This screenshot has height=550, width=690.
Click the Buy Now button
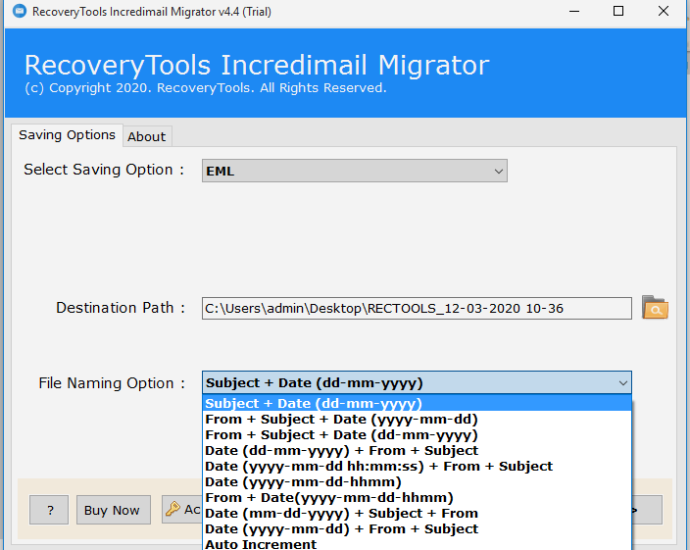[112, 510]
